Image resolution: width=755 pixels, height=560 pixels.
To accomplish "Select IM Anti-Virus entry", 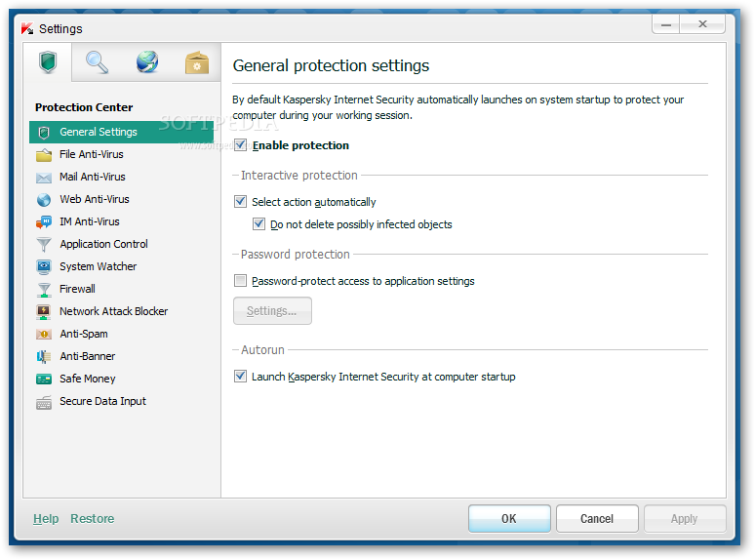I will (121, 221).
